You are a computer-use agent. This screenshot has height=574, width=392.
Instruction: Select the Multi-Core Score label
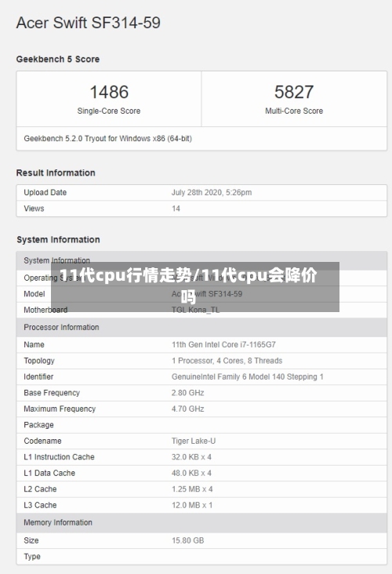[x=294, y=111]
